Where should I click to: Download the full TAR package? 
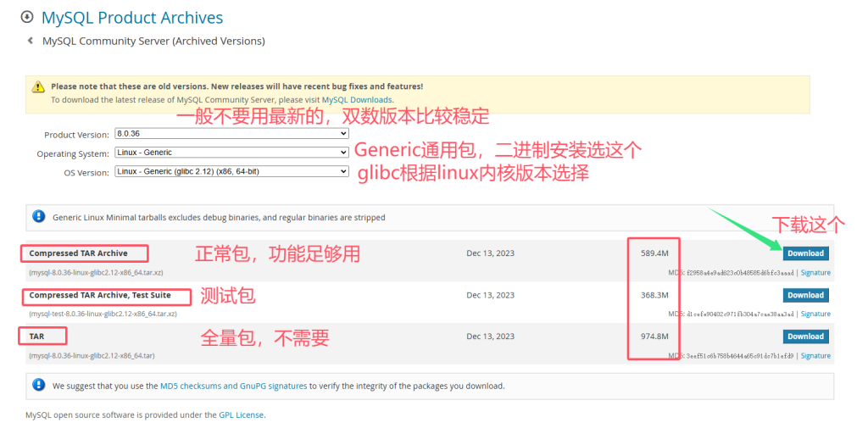804,337
